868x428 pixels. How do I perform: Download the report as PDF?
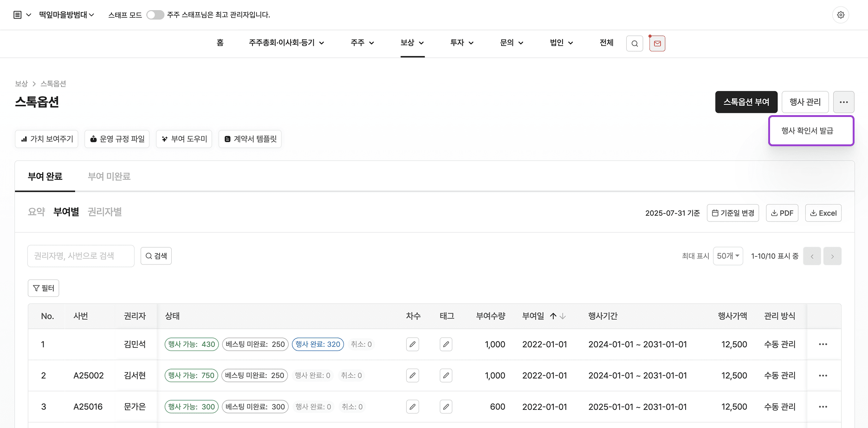(782, 213)
